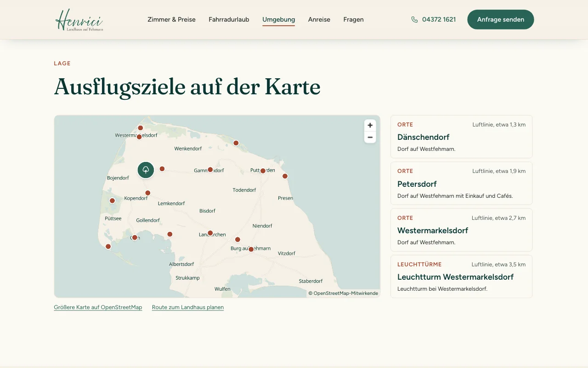The image size is (588, 368).
Task: Click the heading Ausflugsziele auf der Karte
Action: (x=187, y=87)
